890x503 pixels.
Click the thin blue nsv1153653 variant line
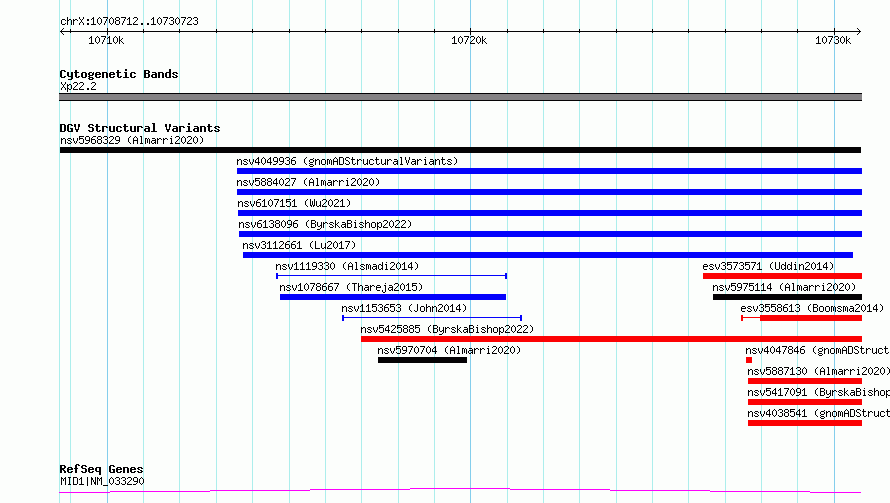click(432, 318)
